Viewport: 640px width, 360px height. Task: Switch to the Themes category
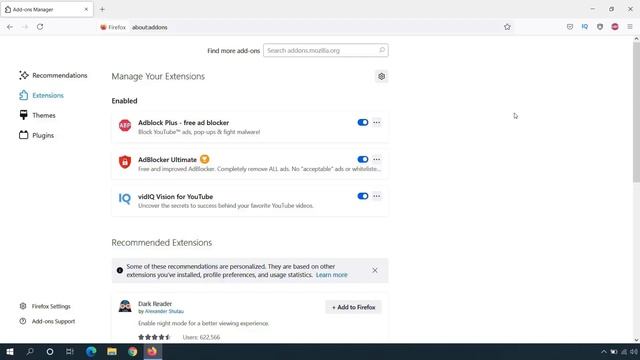click(x=37, y=116)
